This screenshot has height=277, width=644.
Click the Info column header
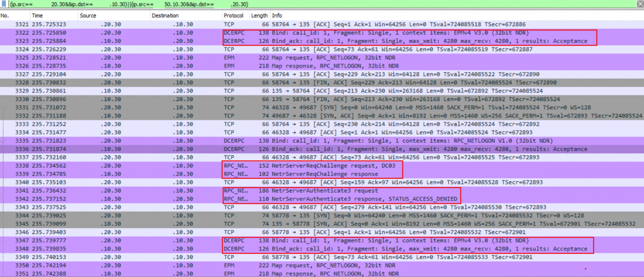click(x=456, y=16)
